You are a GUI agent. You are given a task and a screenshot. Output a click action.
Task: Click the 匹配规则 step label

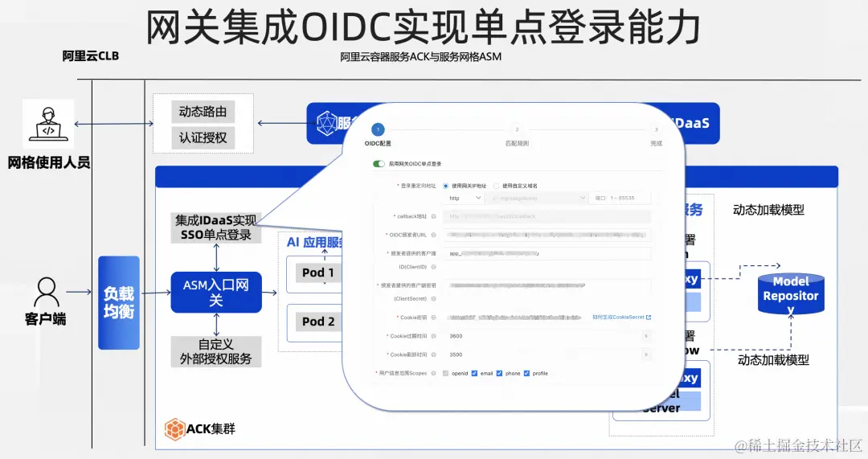click(x=517, y=143)
